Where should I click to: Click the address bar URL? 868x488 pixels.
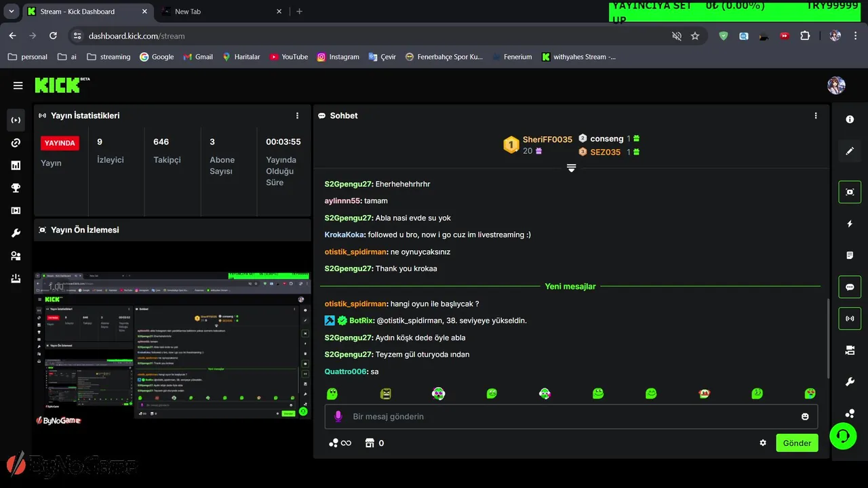pyautogui.click(x=136, y=36)
